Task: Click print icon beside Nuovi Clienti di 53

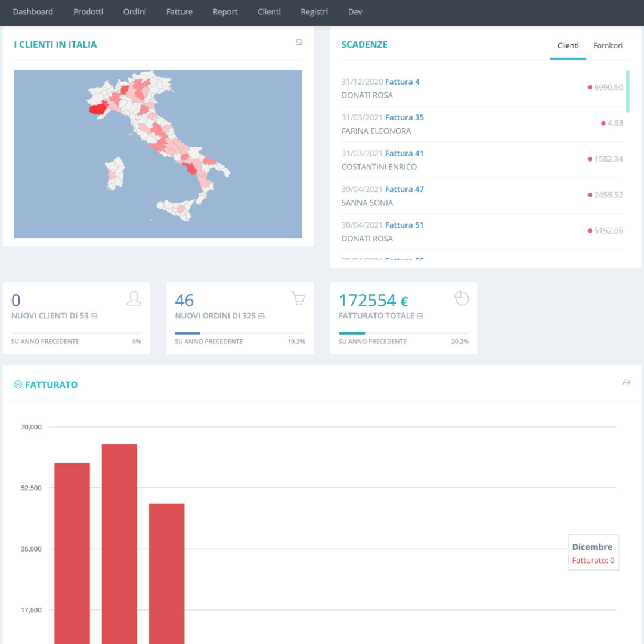Action: pyautogui.click(x=94, y=316)
